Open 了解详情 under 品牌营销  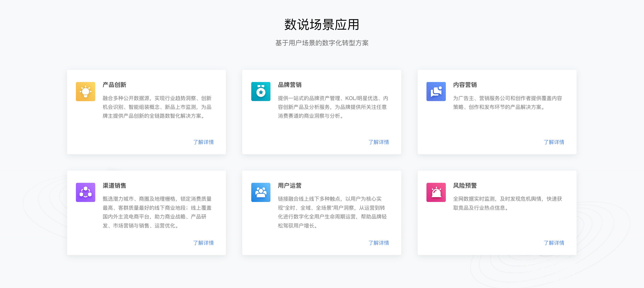point(379,142)
